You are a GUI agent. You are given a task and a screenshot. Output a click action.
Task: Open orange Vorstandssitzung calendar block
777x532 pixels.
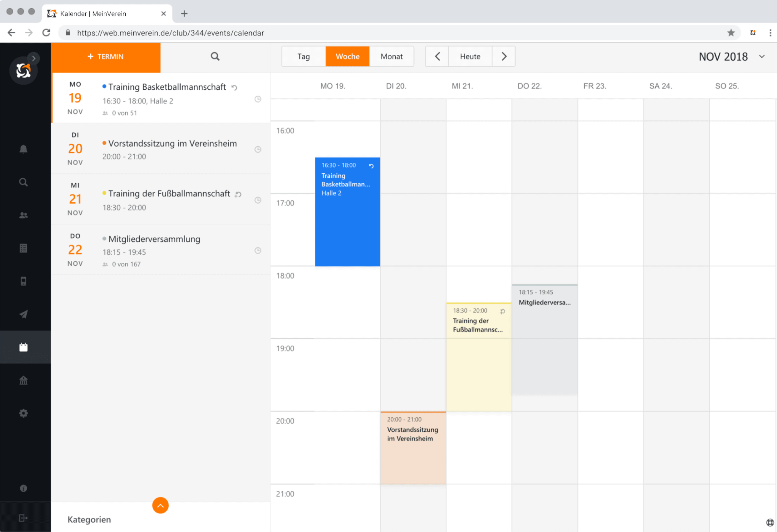point(413,448)
